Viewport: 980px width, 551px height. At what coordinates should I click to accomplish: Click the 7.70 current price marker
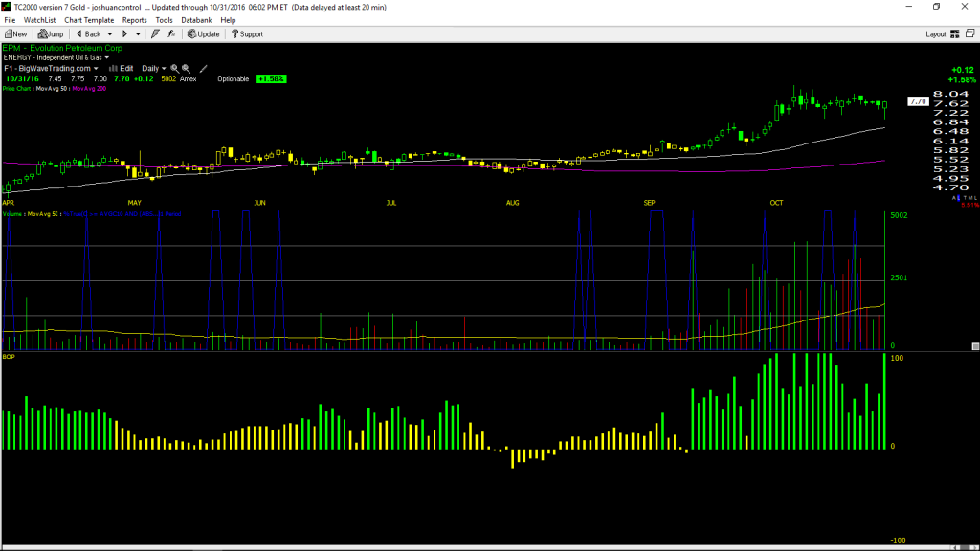[x=918, y=101]
